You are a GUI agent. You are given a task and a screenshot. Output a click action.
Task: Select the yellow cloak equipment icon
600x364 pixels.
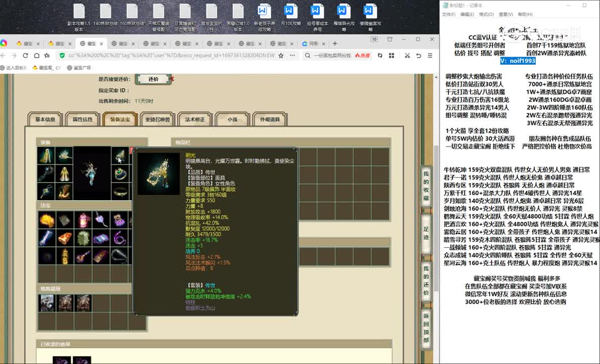click(47, 155)
